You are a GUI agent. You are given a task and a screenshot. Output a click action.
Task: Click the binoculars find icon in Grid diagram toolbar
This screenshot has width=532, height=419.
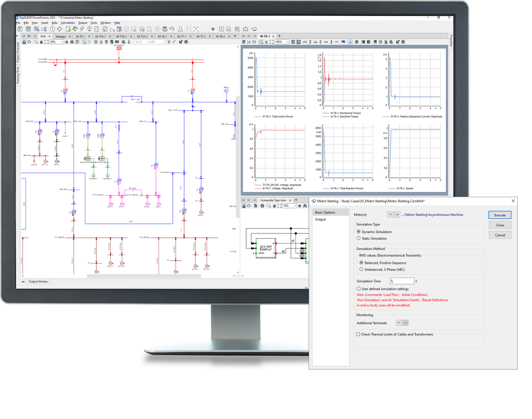point(72,42)
